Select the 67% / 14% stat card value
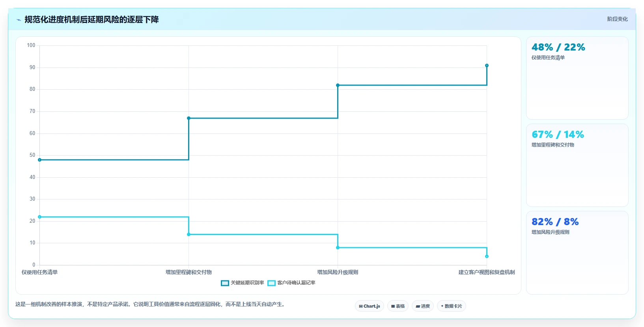The image size is (644, 327). click(558, 135)
